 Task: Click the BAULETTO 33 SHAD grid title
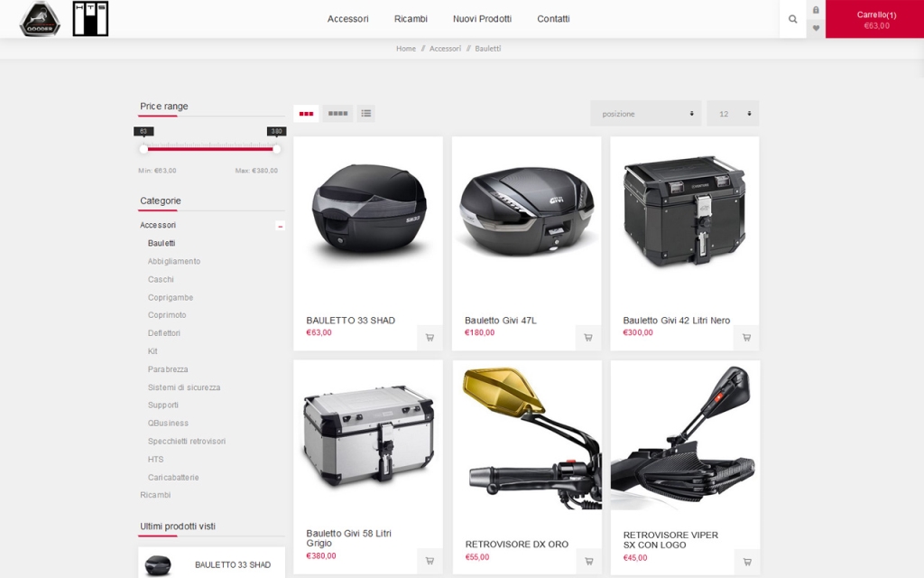(351, 321)
